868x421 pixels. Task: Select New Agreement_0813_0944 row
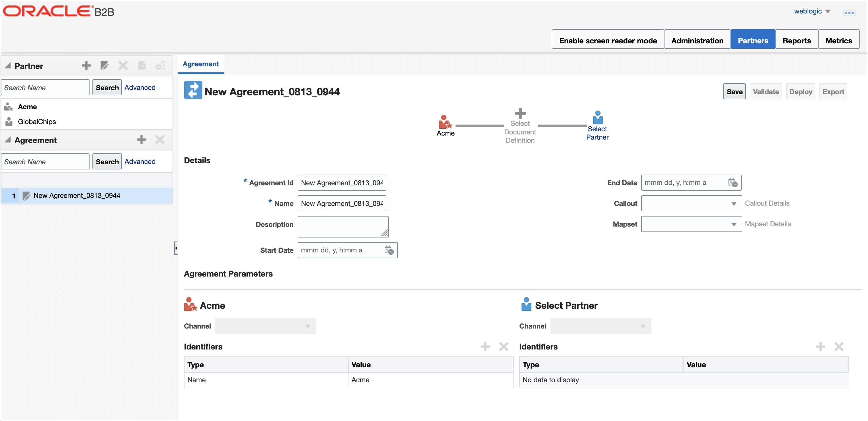pyautogui.click(x=87, y=196)
